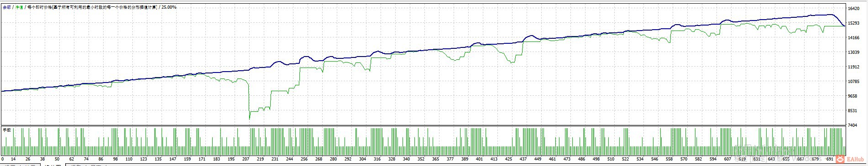Click the 8531 price axis value

click(x=853, y=110)
